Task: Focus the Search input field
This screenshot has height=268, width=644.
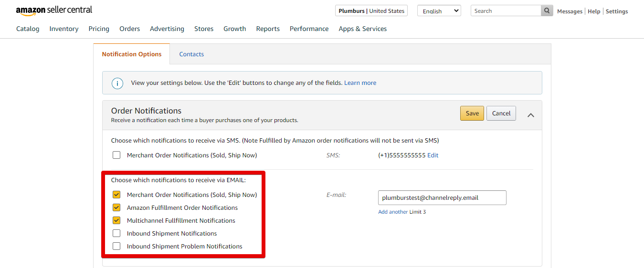Action: pos(506,11)
